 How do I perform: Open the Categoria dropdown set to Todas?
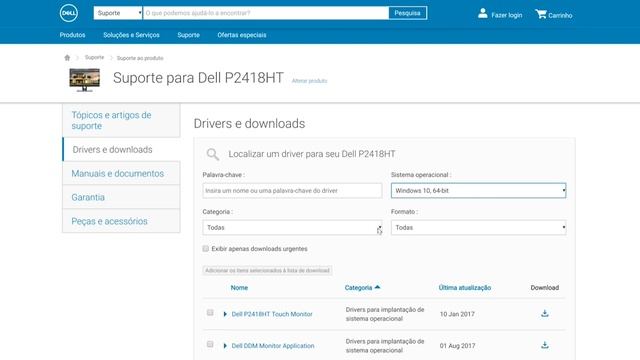292,227
